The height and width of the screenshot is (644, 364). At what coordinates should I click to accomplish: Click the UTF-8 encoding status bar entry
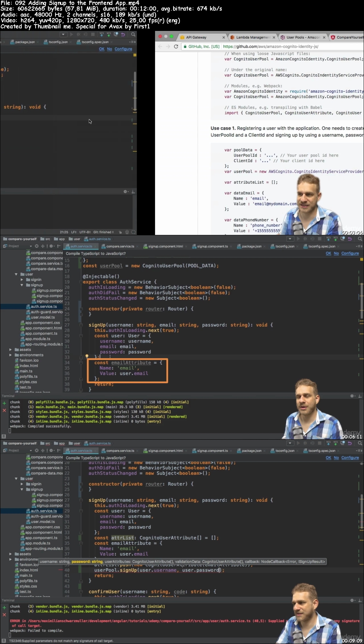coord(85,232)
